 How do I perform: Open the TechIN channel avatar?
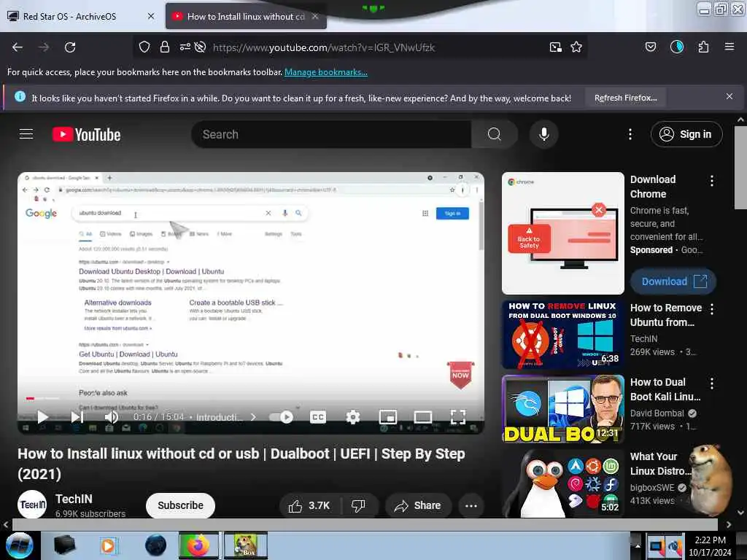pyautogui.click(x=32, y=505)
